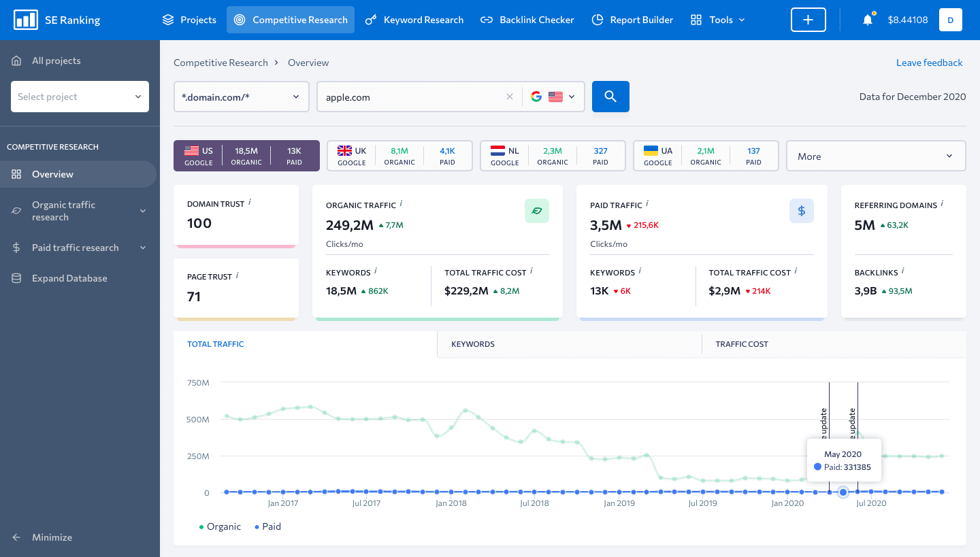Click the $8.44108 account balance
Viewport: 980px width, 557px height.
click(908, 20)
